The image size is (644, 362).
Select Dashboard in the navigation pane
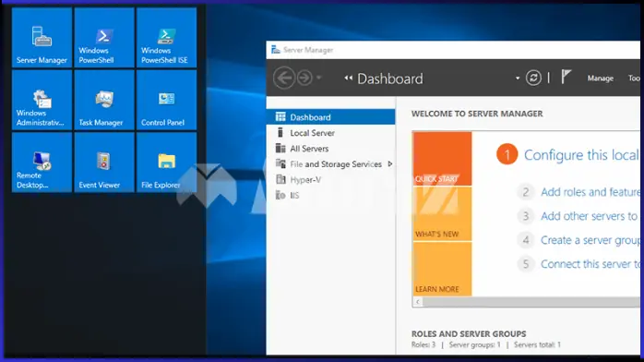click(x=330, y=117)
